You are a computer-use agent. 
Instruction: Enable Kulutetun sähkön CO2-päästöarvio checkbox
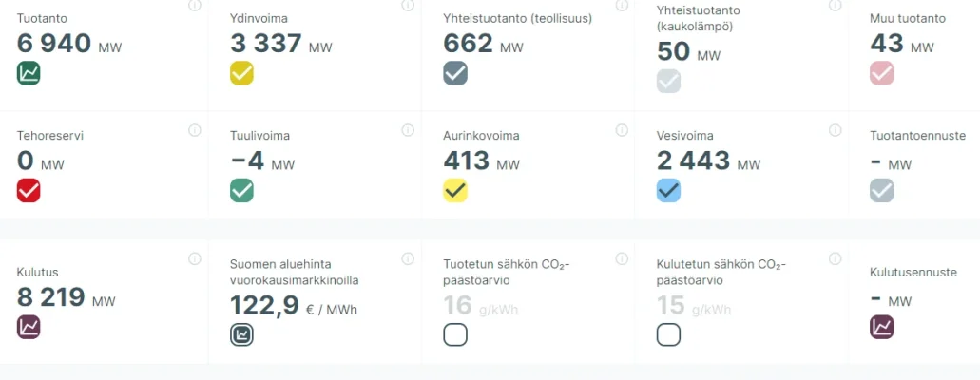668,334
